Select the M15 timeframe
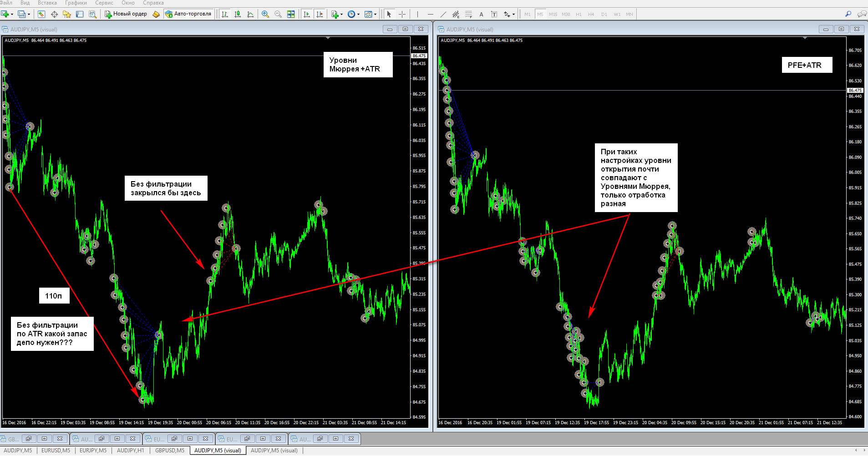Viewport: 868px width, 456px height. (x=553, y=14)
